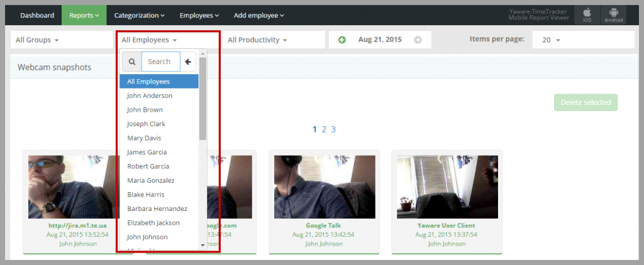Open the Dashboard page
The height and width of the screenshot is (265, 644).
pyautogui.click(x=37, y=15)
